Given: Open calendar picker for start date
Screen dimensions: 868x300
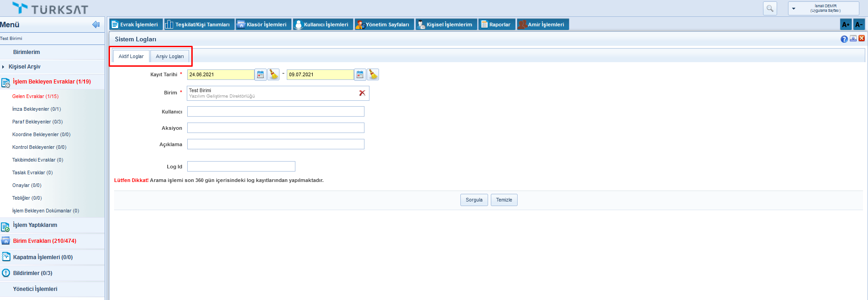Looking at the screenshot, I should (260, 75).
